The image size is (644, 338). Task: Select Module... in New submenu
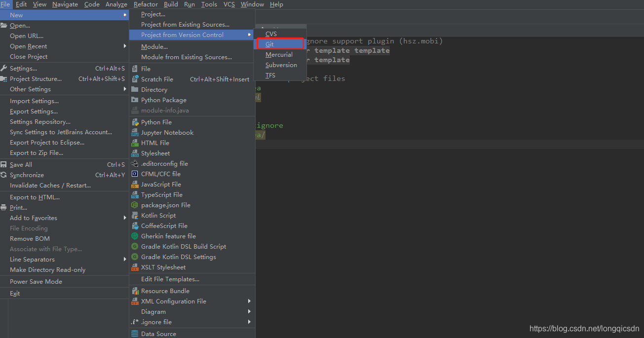pos(192,47)
